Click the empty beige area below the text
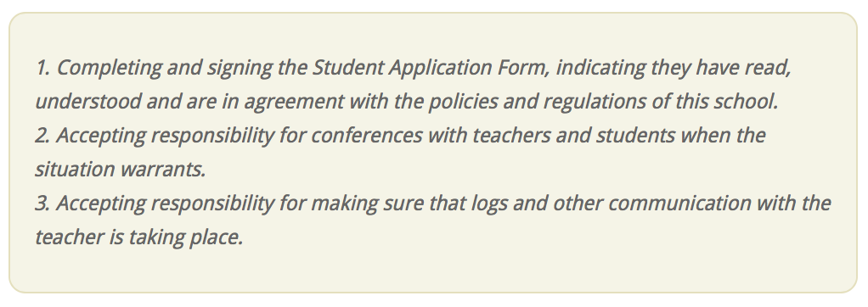868x307 pixels. (x=433, y=271)
